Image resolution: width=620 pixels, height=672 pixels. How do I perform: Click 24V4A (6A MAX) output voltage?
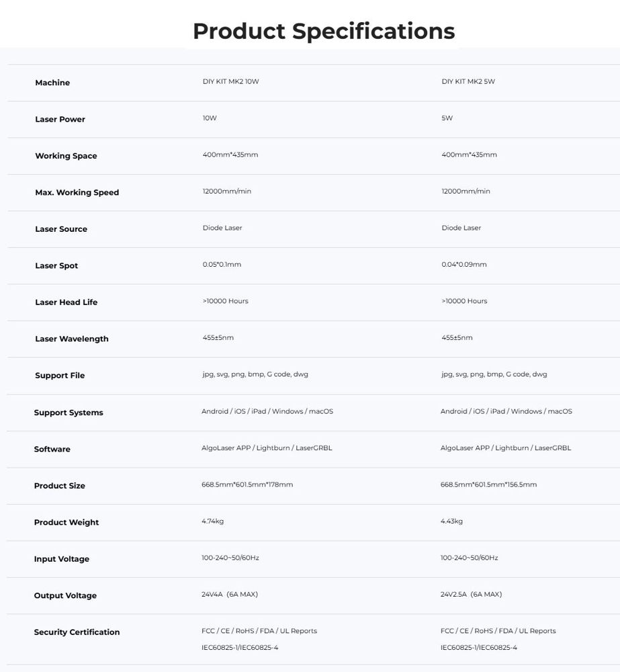[230, 595]
